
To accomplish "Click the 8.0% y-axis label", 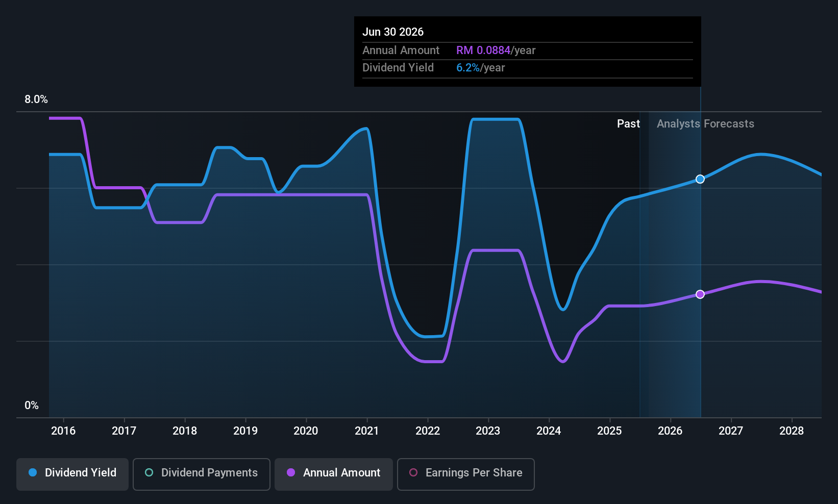I will [36, 99].
